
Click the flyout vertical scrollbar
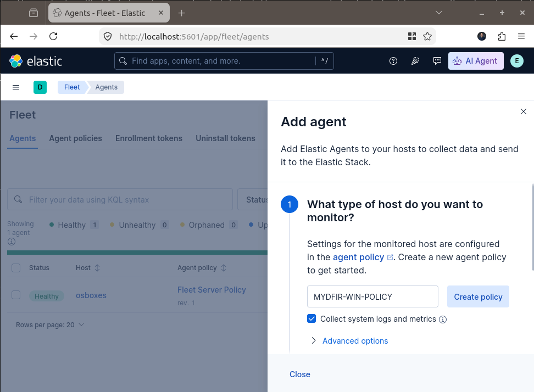532,227
